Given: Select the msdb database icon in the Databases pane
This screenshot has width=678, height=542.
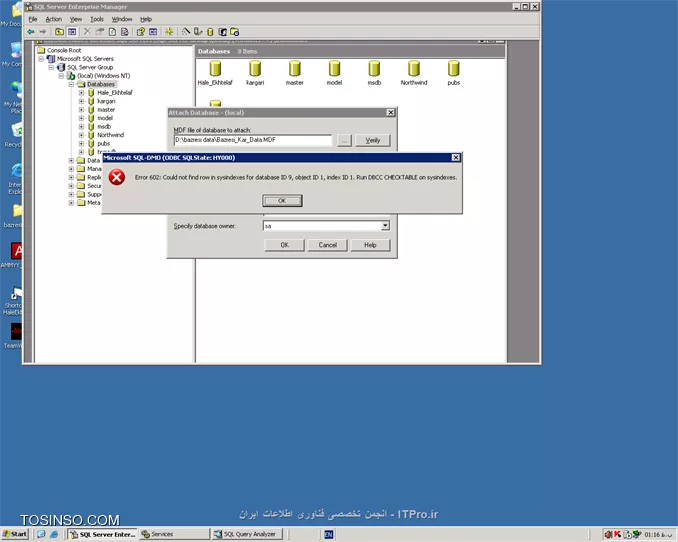Looking at the screenshot, I should (374, 73).
